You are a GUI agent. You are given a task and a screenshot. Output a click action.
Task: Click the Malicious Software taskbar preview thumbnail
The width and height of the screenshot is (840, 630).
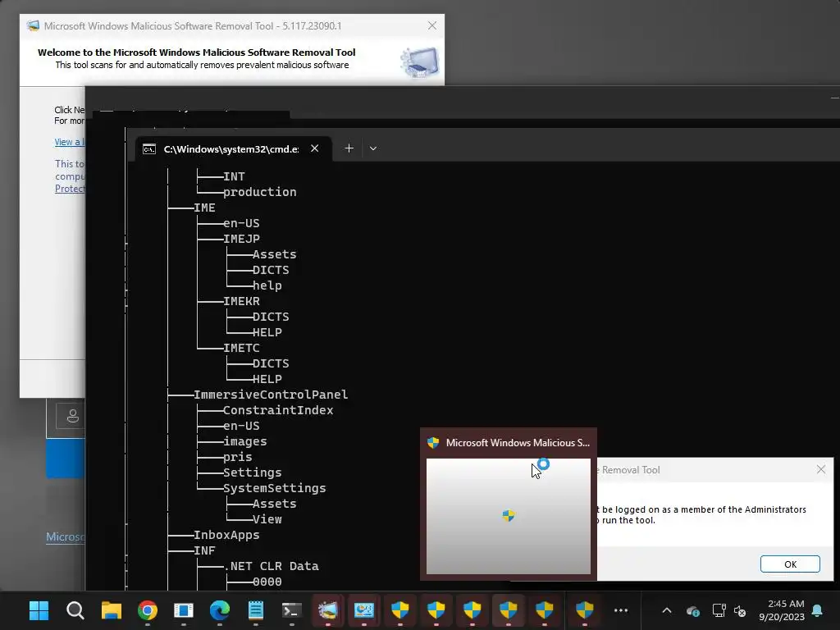point(509,515)
